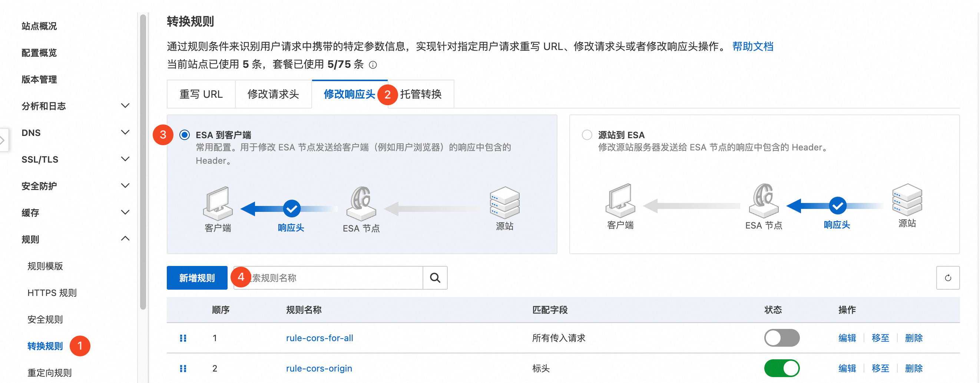Click the sidebar vertical scrollbar
This screenshot has width=980, height=383.
pos(143,161)
